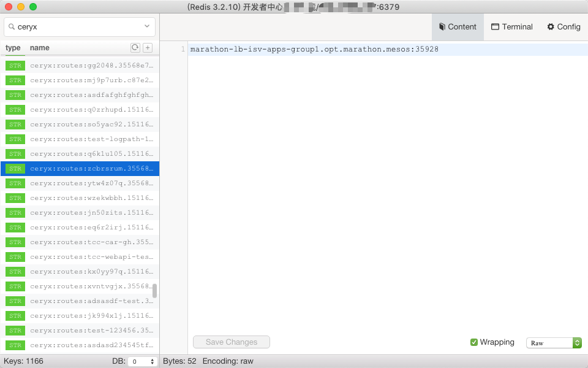The height and width of the screenshot is (368, 588).
Task: Click the type column header
Action: [13, 48]
